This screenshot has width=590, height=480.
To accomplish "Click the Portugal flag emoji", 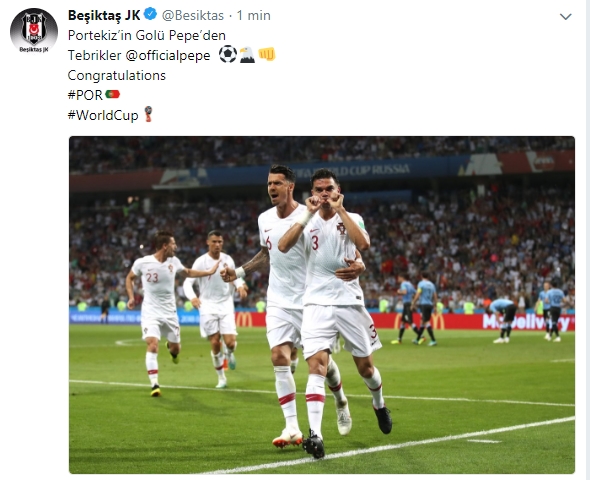I will click(113, 94).
